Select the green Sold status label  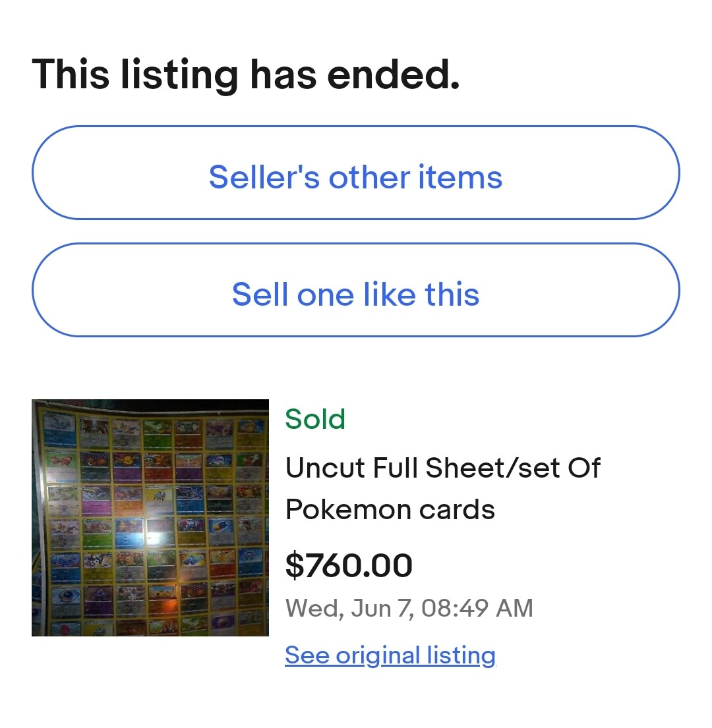pos(315,419)
